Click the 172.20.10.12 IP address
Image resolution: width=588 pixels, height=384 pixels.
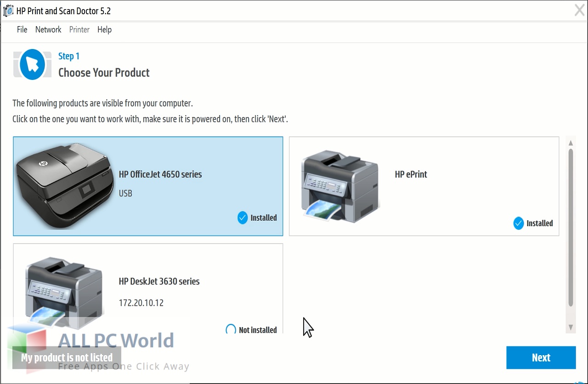tap(141, 303)
